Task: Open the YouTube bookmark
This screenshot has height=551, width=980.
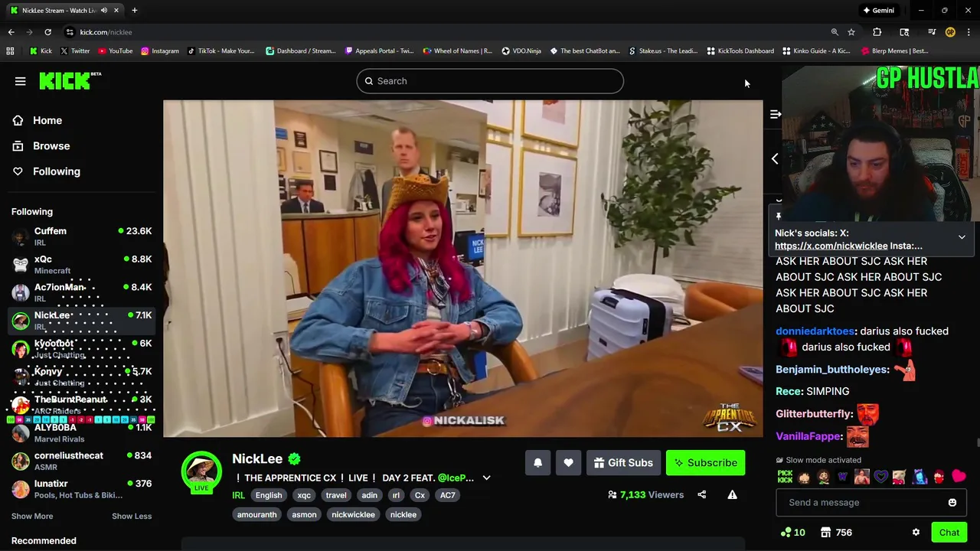Action: click(115, 51)
